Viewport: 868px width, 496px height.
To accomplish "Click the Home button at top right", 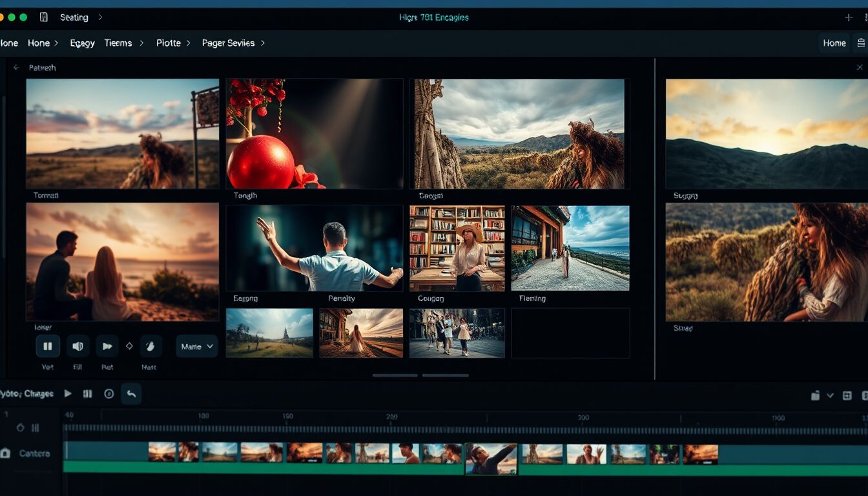I will [834, 43].
